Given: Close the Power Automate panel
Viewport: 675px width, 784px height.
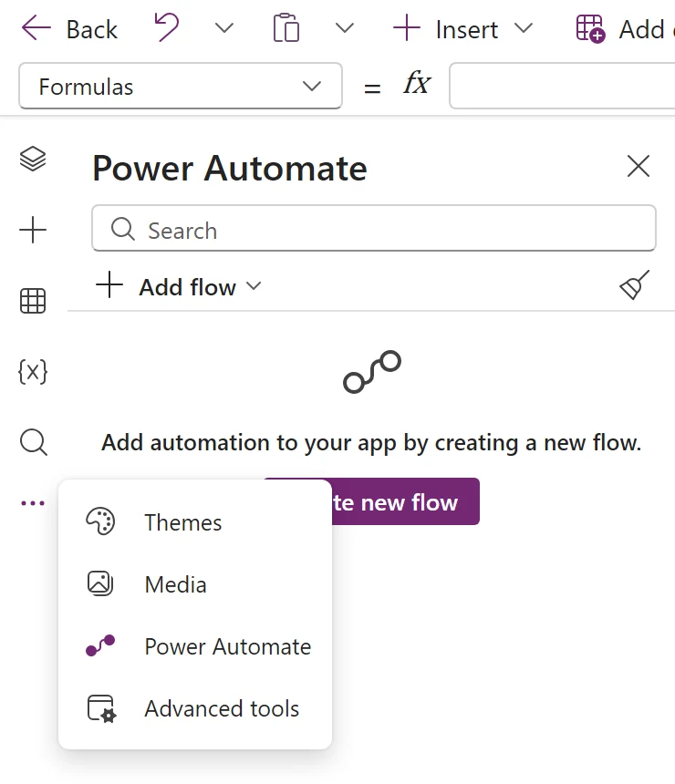Looking at the screenshot, I should (x=639, y=166).
